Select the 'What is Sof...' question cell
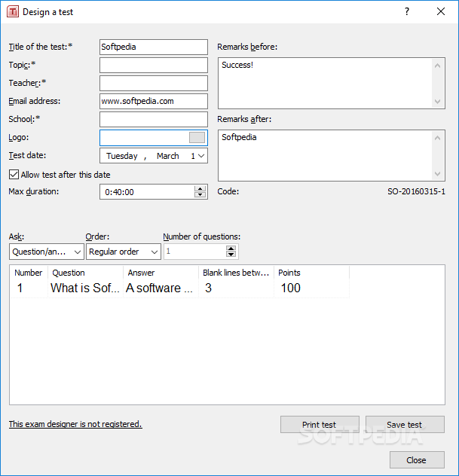This screenshot has width=459, height=476. 85,288
